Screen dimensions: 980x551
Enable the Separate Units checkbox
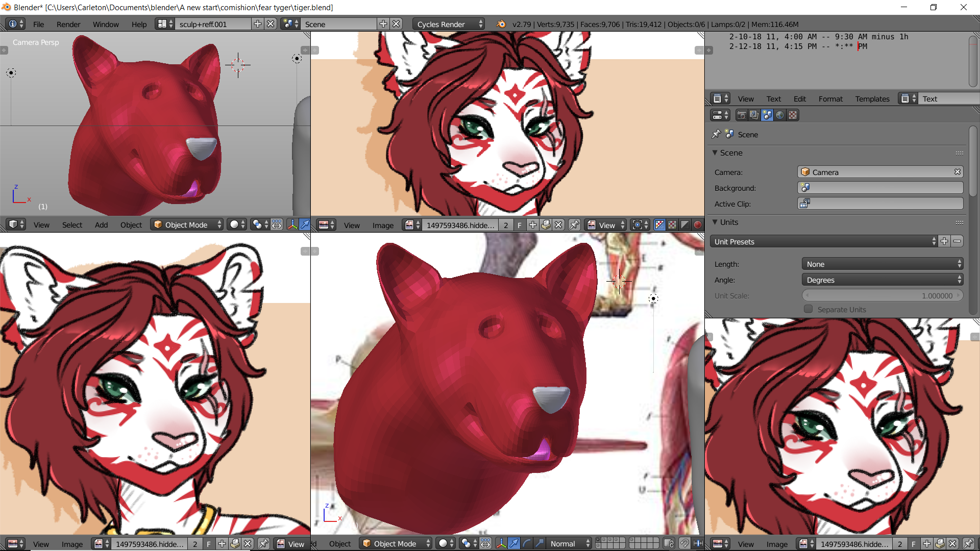pyautogui.click(x=808, y=309)
